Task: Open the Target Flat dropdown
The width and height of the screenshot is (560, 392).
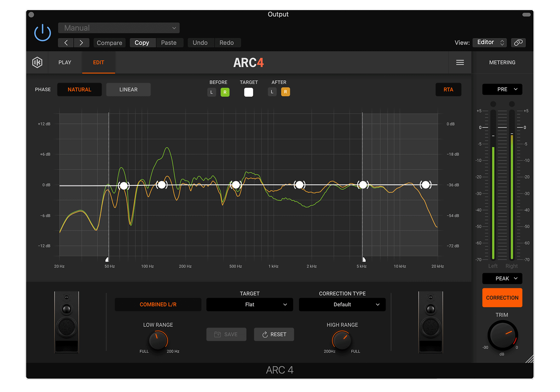Action: tap(250, 304)
